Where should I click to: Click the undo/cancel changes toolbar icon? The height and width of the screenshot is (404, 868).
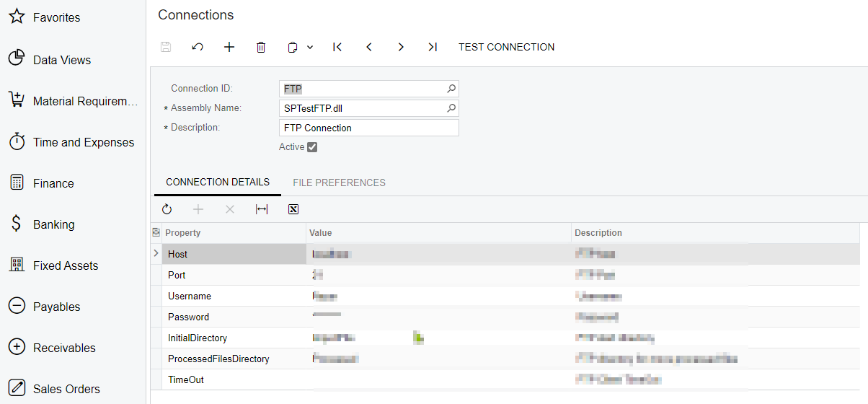[x=198, y=47]
